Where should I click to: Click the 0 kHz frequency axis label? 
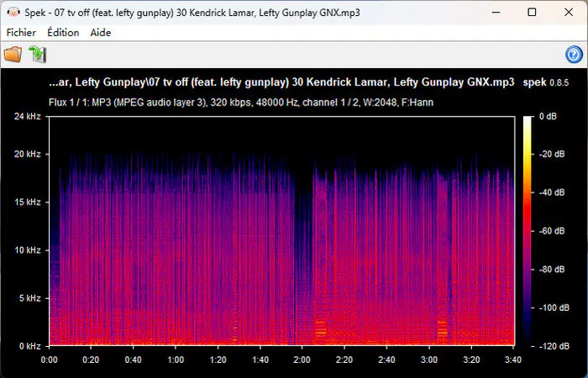pyautogui.click(x=29, y=346)
